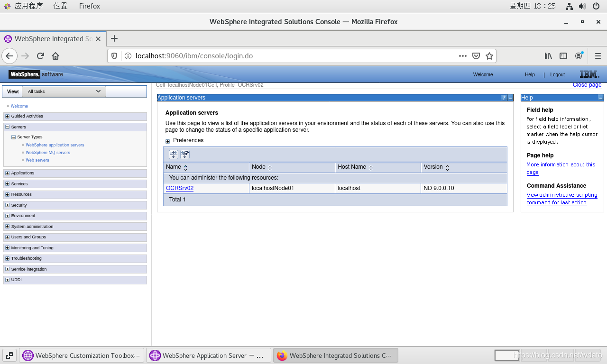This screenshot has width=607, height=364.
Task: Bookmark this page with the star
Action: point(489,56)
